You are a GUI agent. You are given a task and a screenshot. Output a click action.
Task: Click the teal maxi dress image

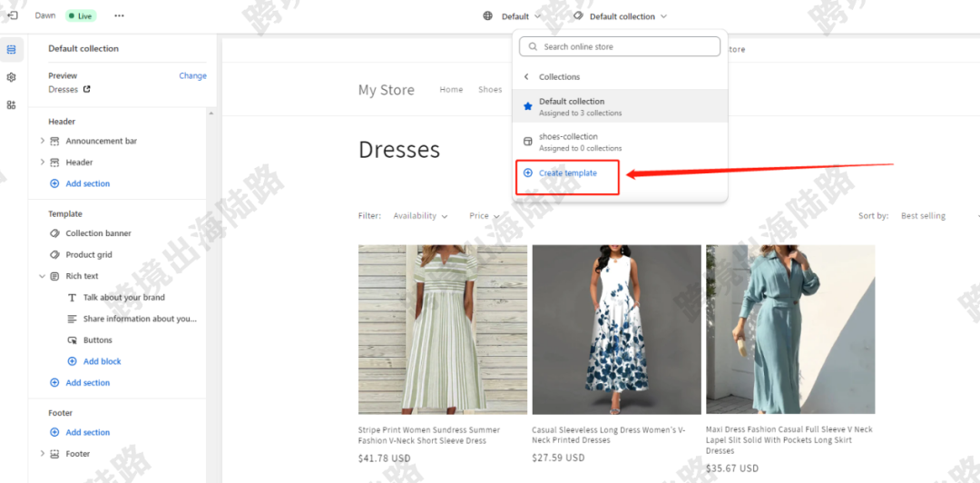pyautogui.click(x=790, y=329)
